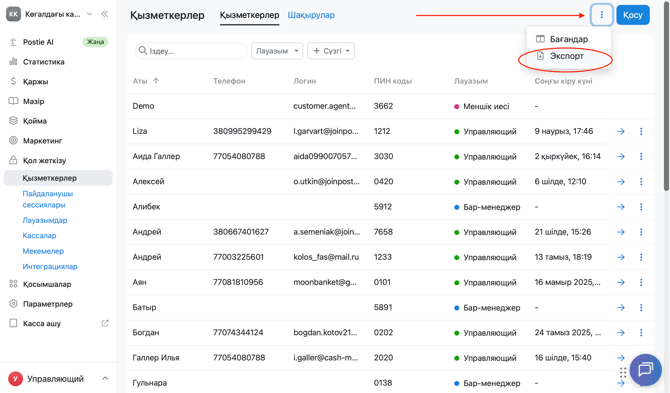The height and width of the screenshot is (393, 670).
Task: Open the Қосымшалар section
Action: pyautogui.click(x=47, y=284)
